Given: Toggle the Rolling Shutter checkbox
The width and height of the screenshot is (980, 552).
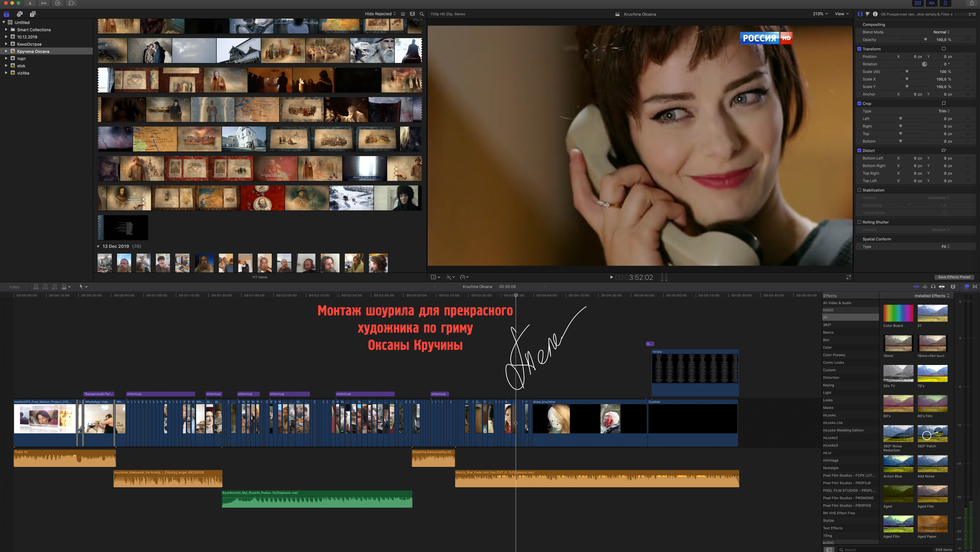Looking at the screenshot, I should click(x=859, y=222).
